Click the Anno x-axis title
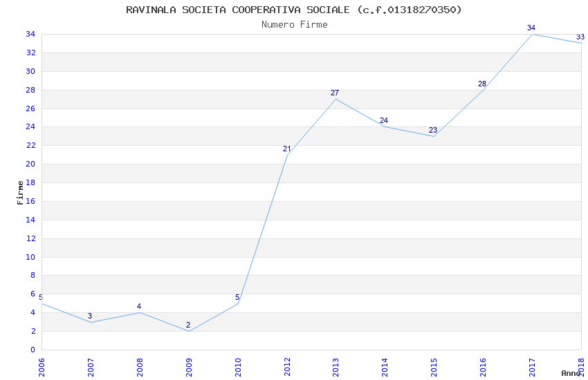The image size is (588, 380). coord(571,373)
